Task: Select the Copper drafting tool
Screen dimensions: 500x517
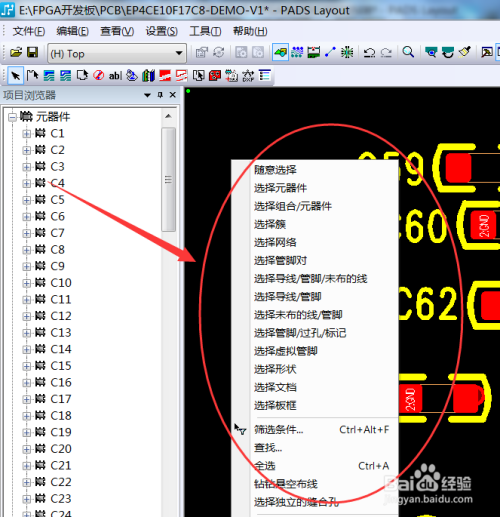Action: (x=49, y=76)
